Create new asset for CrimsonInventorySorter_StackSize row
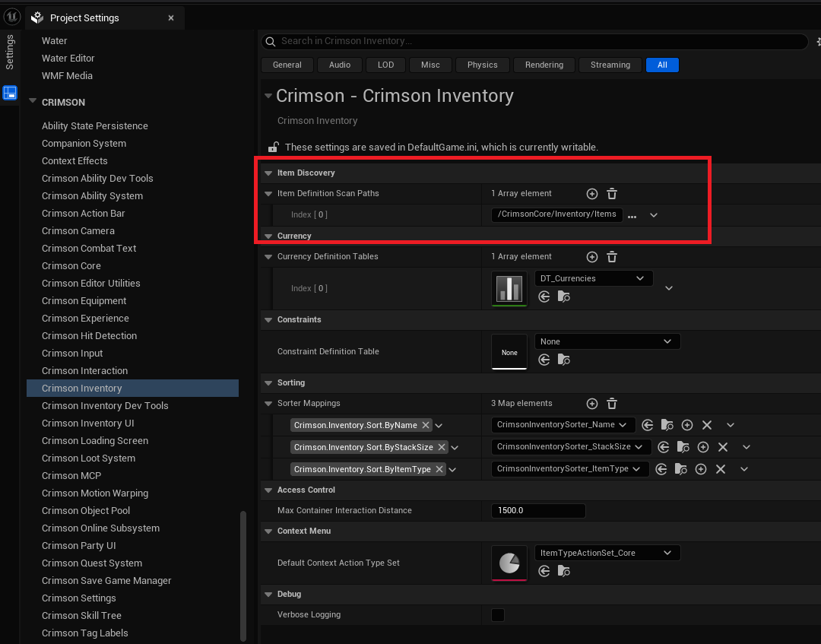Image resolution: width=821 pixels, height=644 pixels. 703,447
